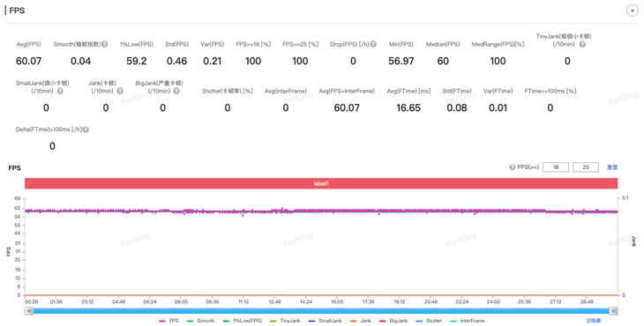Select the red label1 bar
Image resolution: width=644 pixels, height=326 pixels.
(x=321, y=184)
